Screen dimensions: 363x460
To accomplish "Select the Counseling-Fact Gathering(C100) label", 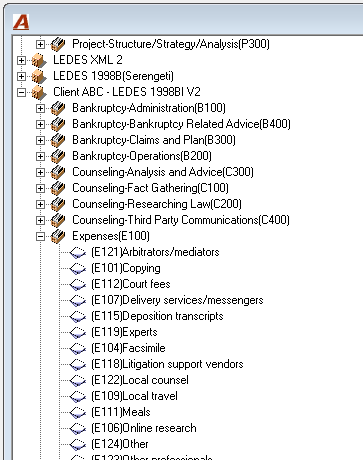I will pyautogui.click(x=150, y=188).
